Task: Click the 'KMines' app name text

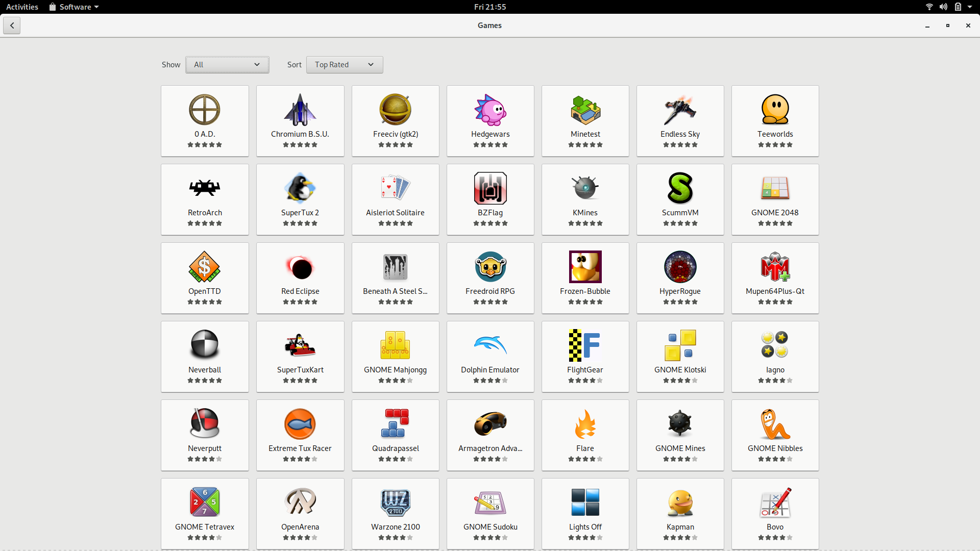Action: click(x=585, y=213)
